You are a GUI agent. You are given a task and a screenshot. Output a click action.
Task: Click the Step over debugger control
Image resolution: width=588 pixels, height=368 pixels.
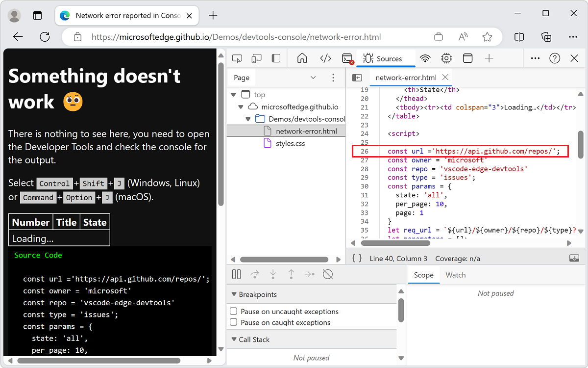point(254,274)
